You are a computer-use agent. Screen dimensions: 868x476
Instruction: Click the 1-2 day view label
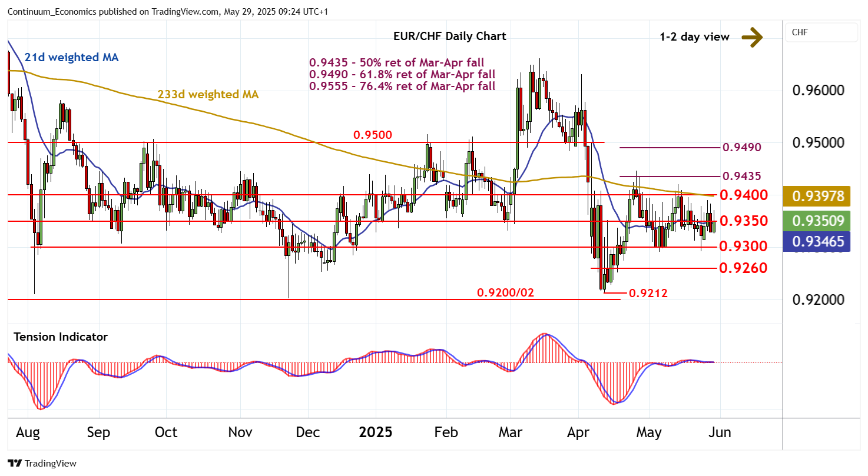694,37
